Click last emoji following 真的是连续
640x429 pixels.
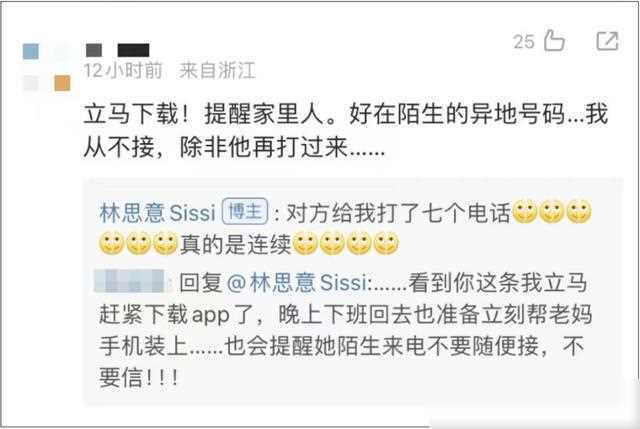[x=386, y=243]
